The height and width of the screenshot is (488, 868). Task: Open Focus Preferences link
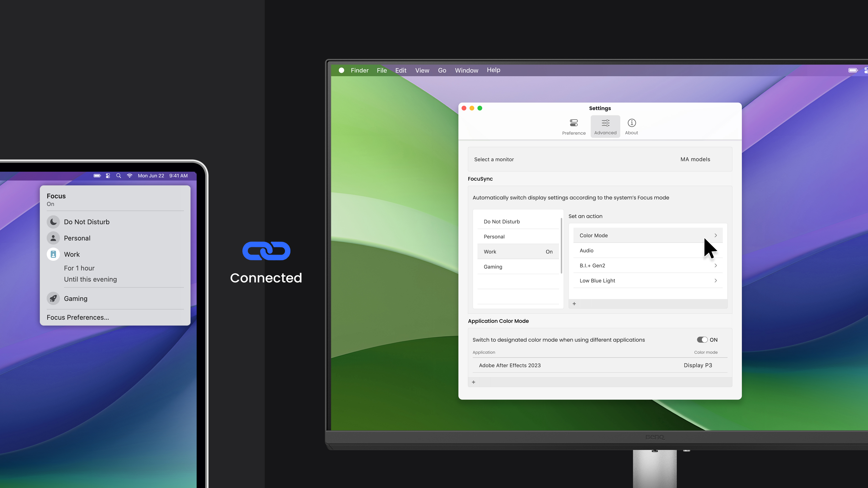[78, 317]
